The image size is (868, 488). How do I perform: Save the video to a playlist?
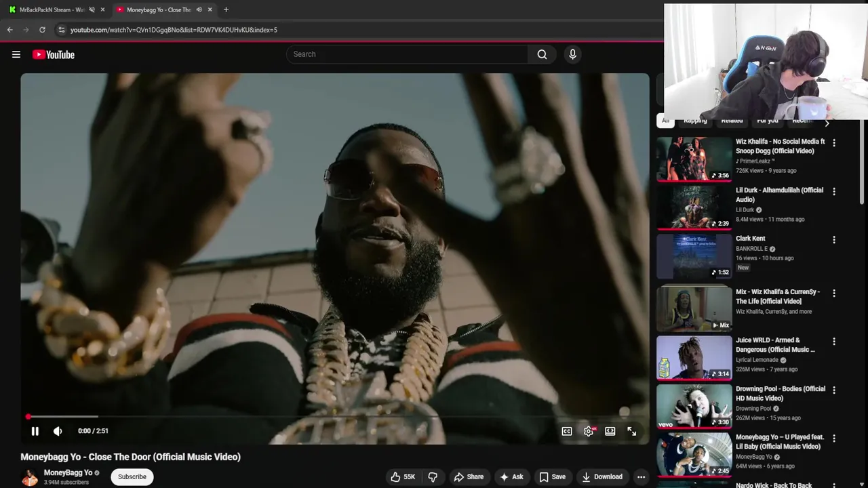tap(552, 477)
